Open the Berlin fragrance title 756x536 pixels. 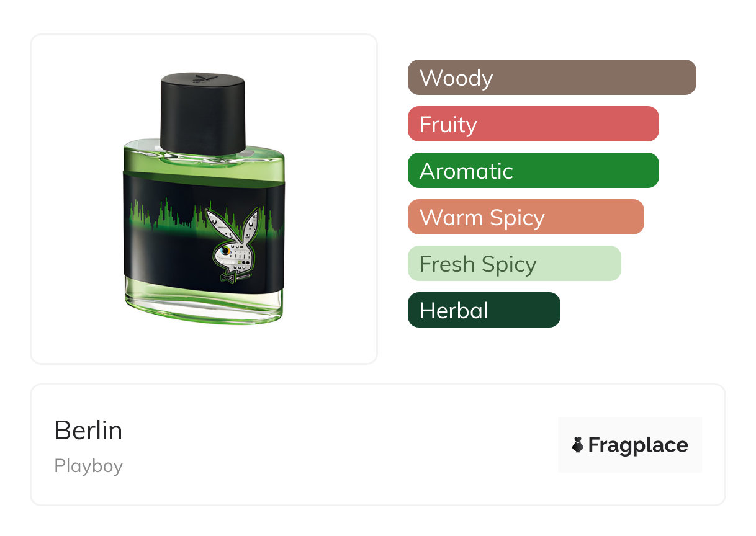(x=89, y=430)
